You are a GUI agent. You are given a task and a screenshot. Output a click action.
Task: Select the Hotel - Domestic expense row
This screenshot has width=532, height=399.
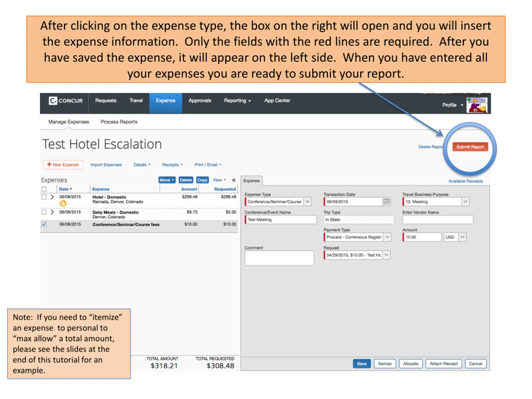coord(139,200)
